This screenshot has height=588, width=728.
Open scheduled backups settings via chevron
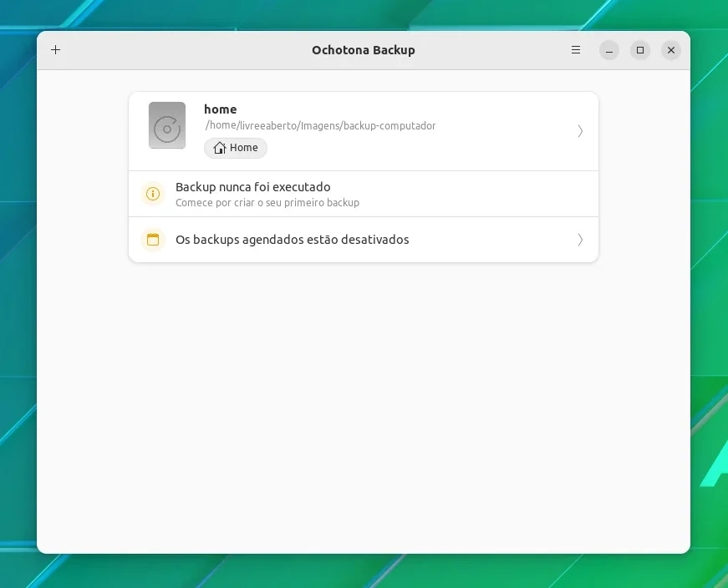tap(580, 240)
